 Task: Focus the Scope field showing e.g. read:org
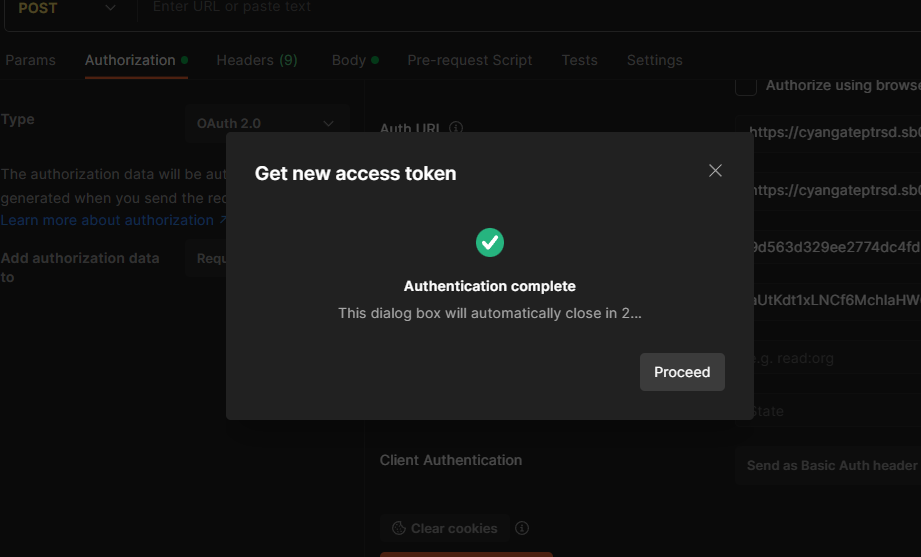[830, 358]
